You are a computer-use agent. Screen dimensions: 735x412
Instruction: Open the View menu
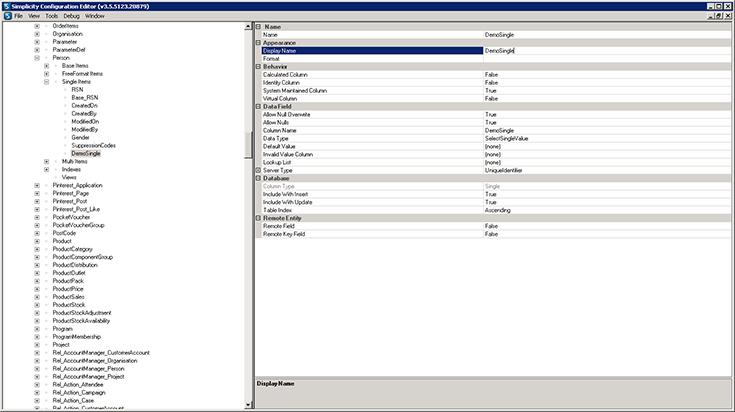pos(34,16)
